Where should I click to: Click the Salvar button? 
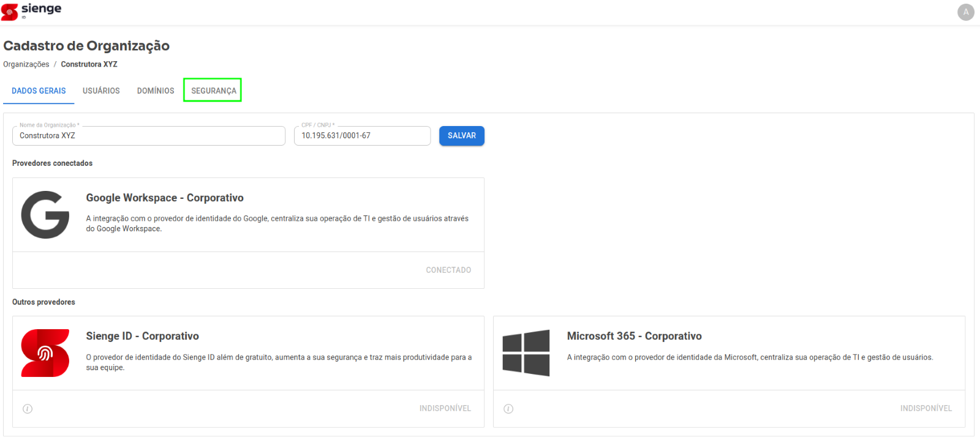(462, 136)
